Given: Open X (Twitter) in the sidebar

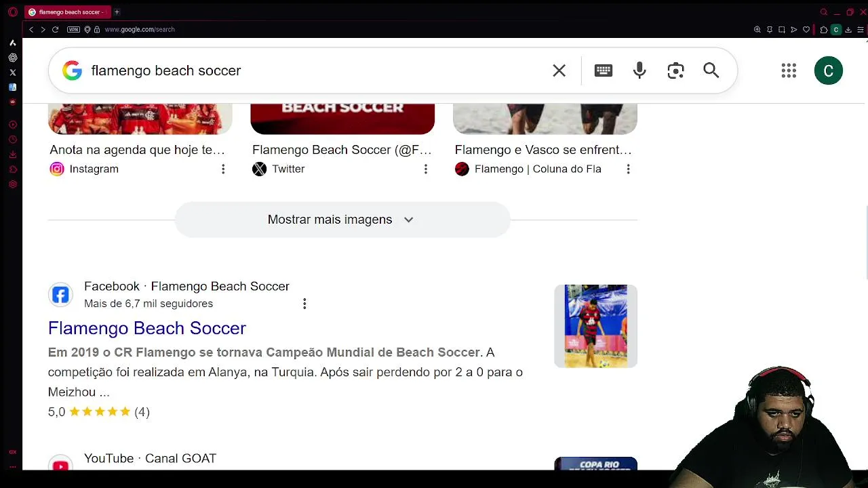Looking at the screenshot, I should (12, 73).
